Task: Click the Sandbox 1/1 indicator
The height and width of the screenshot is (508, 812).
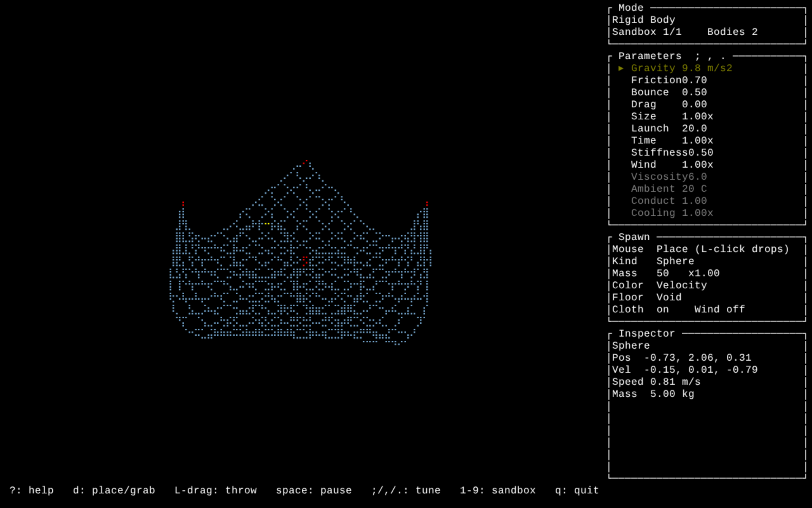Action: point(646,32)
